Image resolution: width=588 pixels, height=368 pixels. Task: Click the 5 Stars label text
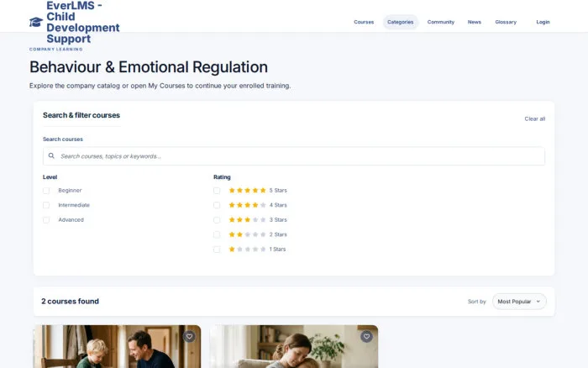tap(278, 191)
